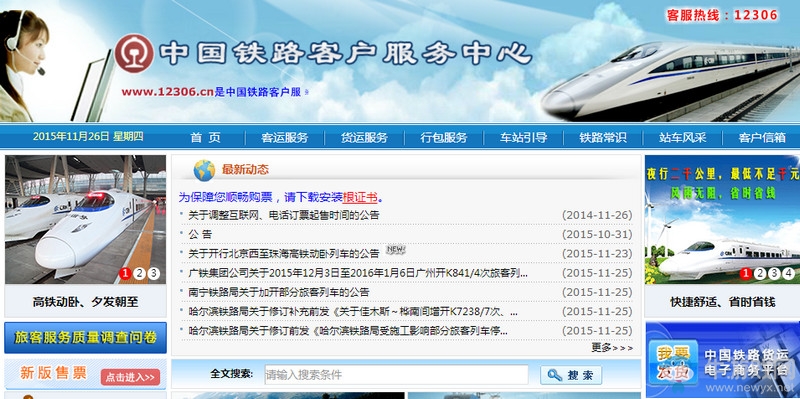Open the 站车风采 navigation tab
800x399 pixels.
tap(683, 137)
